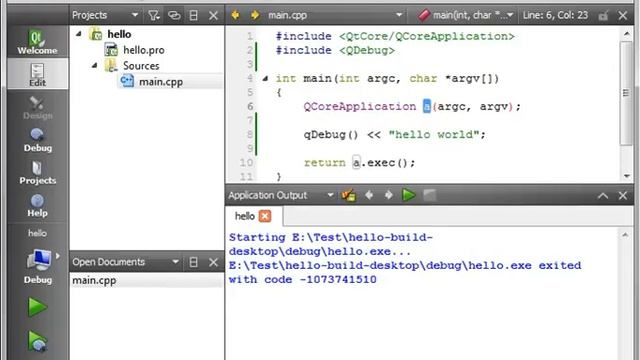
Task: Split the Open Documents panel
Action: [193, 262]
